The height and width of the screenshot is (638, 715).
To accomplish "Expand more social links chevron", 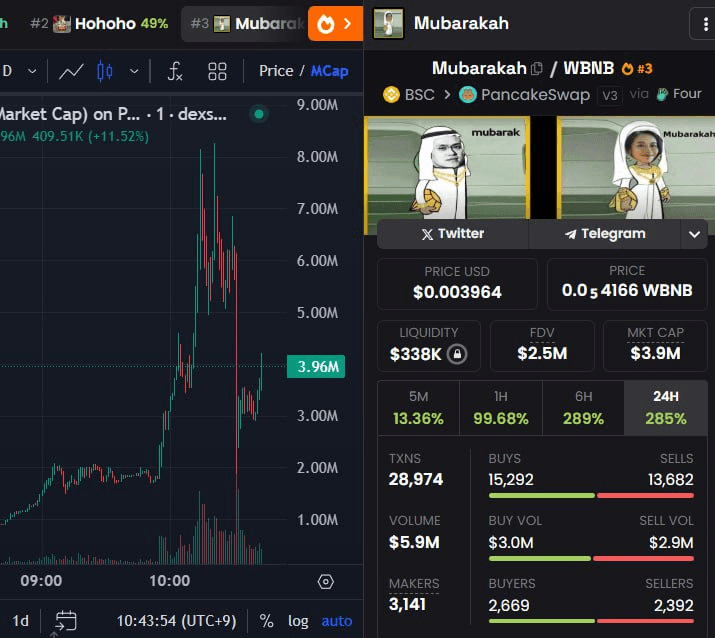I will tap(694, 234).
